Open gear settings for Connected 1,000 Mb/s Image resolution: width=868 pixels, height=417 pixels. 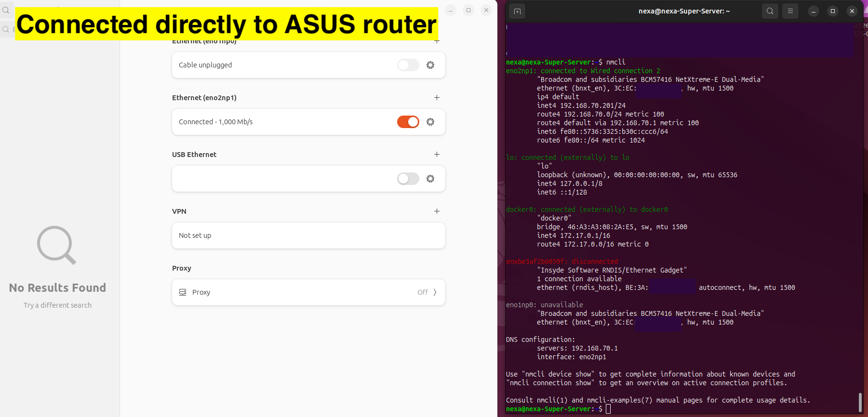430,122
